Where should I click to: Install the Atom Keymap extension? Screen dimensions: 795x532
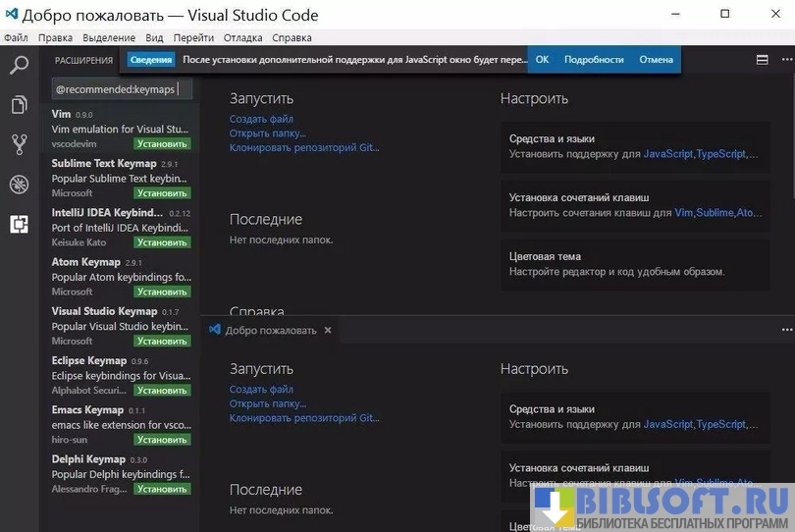pos(162,292)
